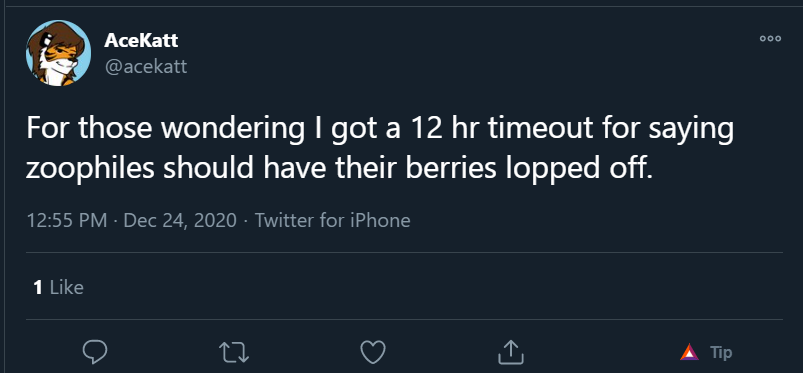Click the Dec 24, 2020 date
Image resolution: width=803 pixels, height=373 pixels.
pos(180,221)
